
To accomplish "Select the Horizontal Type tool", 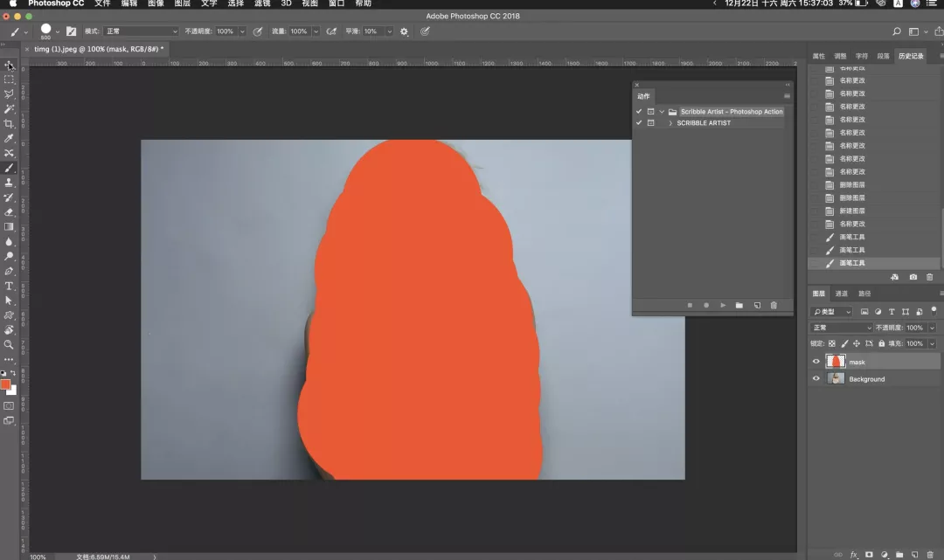I will click(9, 286).
